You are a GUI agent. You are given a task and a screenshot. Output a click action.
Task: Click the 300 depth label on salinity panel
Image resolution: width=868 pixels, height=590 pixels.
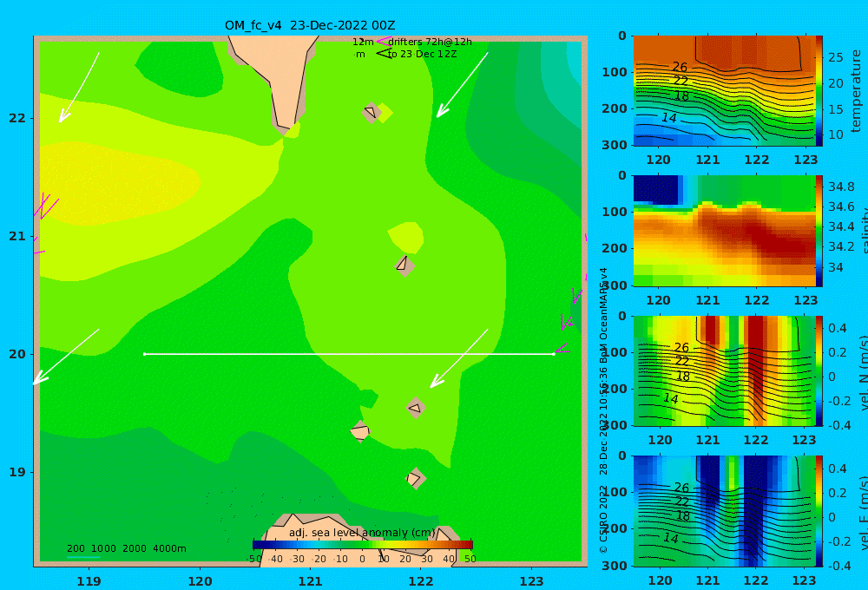(x=615, y=285)
